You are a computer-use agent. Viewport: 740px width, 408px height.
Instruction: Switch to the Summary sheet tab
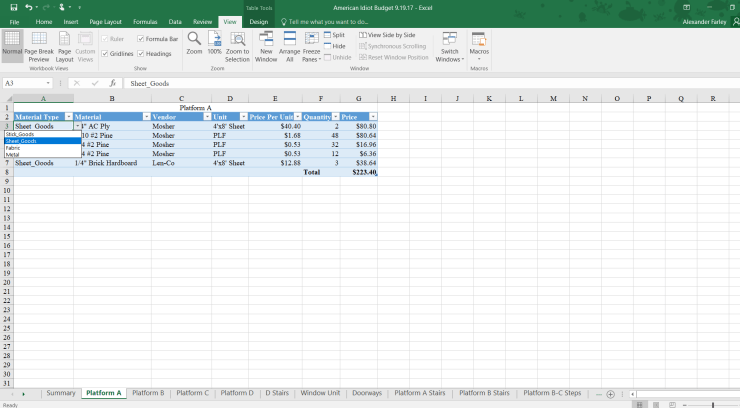click(x=60, y=393)
